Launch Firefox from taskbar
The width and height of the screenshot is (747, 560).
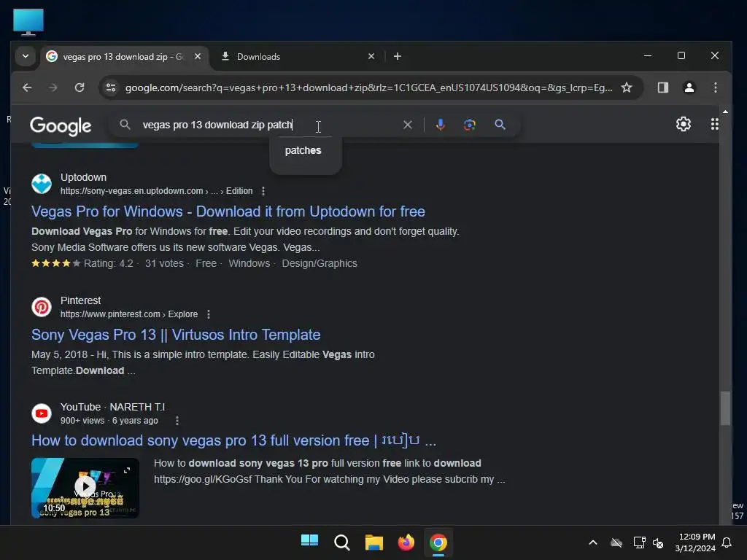pyautogui.click(x=406, y=542)
